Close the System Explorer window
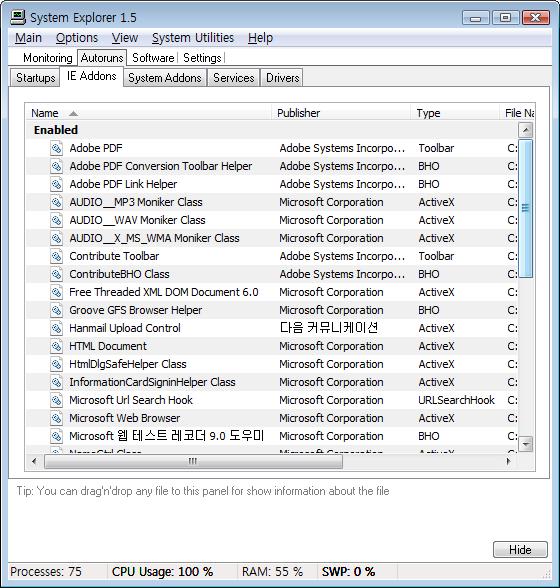The image size is (560, 588). [x=535, y=18]
